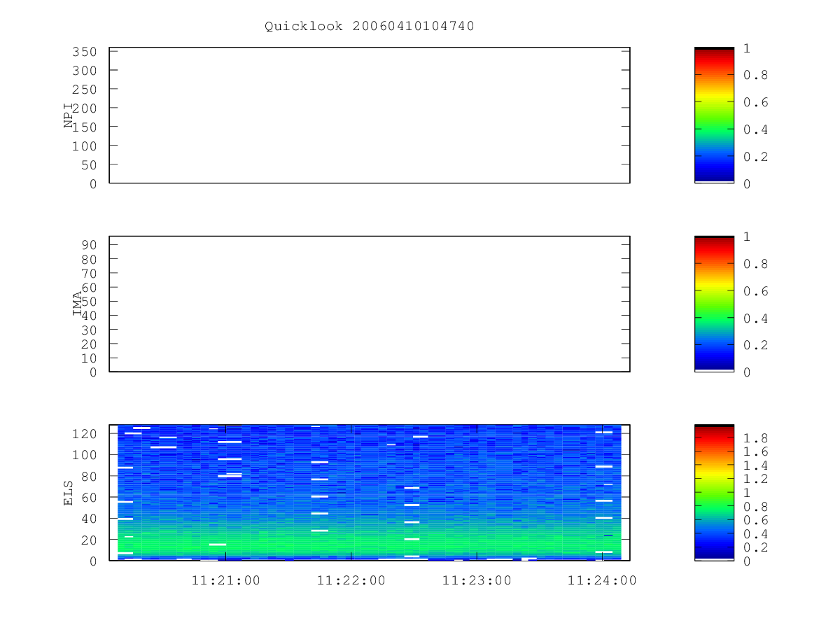Click the ELS spectrogram plot
840x630 pixels.
pos(370,492)
